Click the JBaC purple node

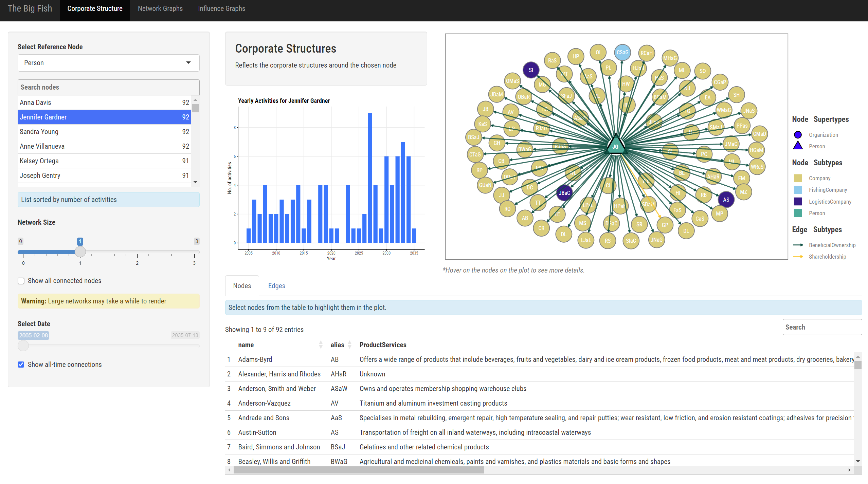coord(564,193)
